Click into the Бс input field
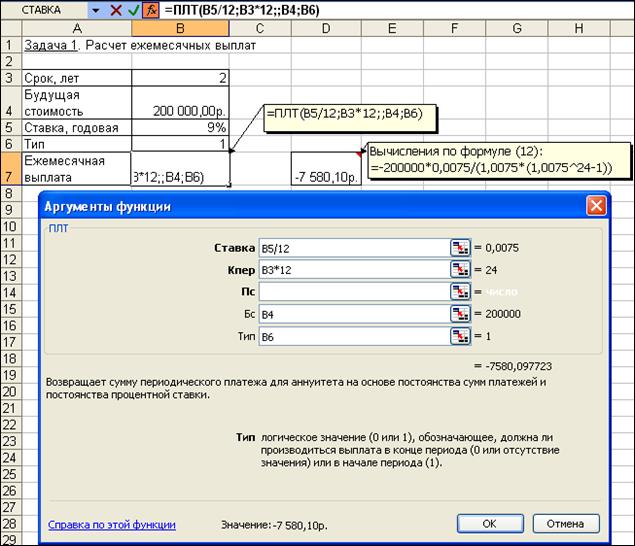 (x=350, y=314)
